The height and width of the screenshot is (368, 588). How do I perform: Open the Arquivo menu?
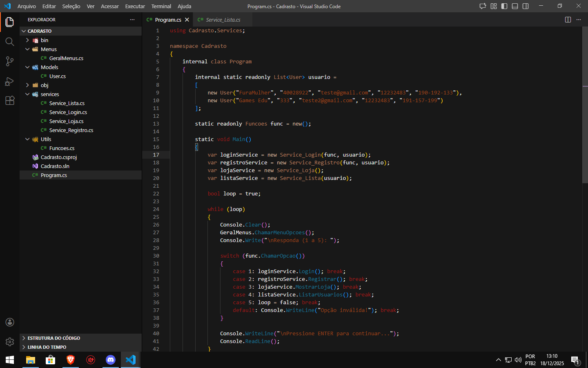(x=27, y=6)
